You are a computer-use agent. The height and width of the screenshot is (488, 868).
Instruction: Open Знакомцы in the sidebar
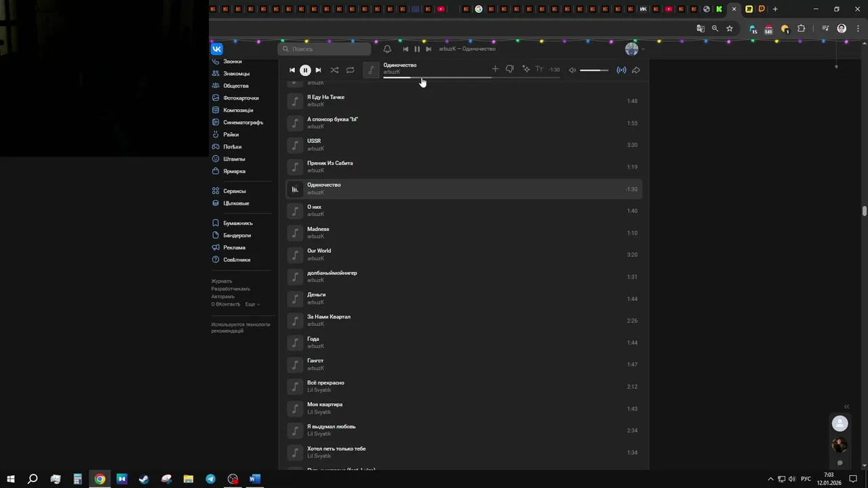236,74
